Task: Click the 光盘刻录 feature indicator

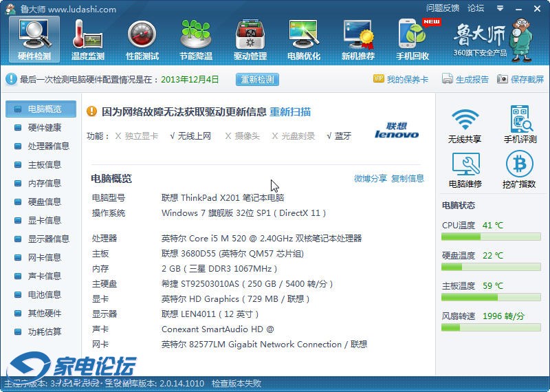Action: click(294, 135)
